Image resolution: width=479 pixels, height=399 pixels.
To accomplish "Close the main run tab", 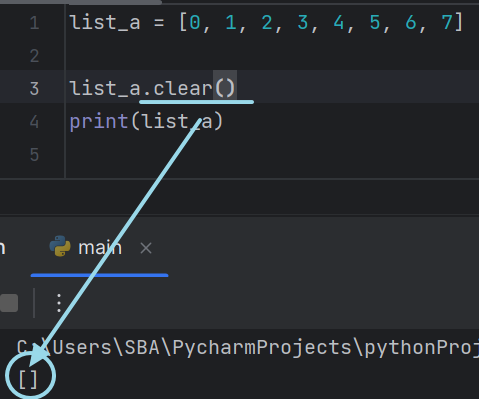I will [146, 248].
